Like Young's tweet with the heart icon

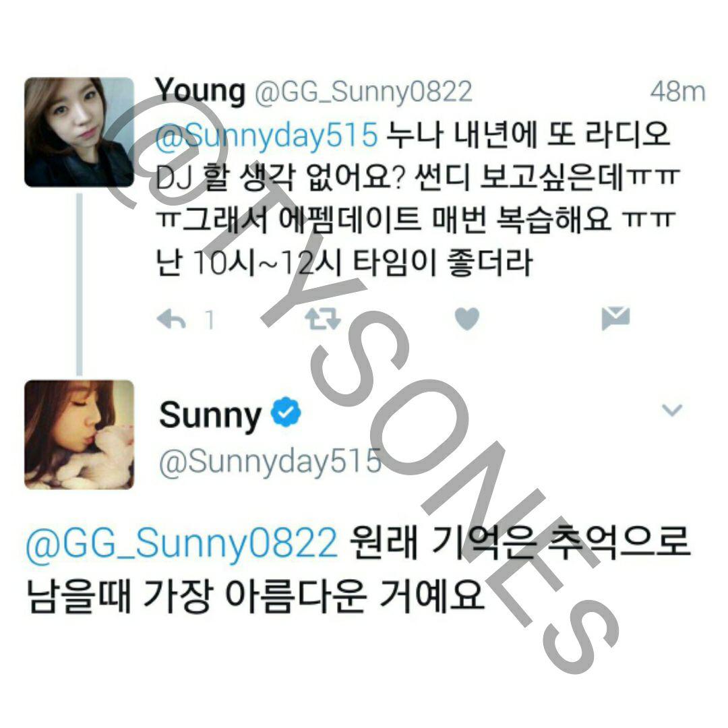(x=467, y=319)
